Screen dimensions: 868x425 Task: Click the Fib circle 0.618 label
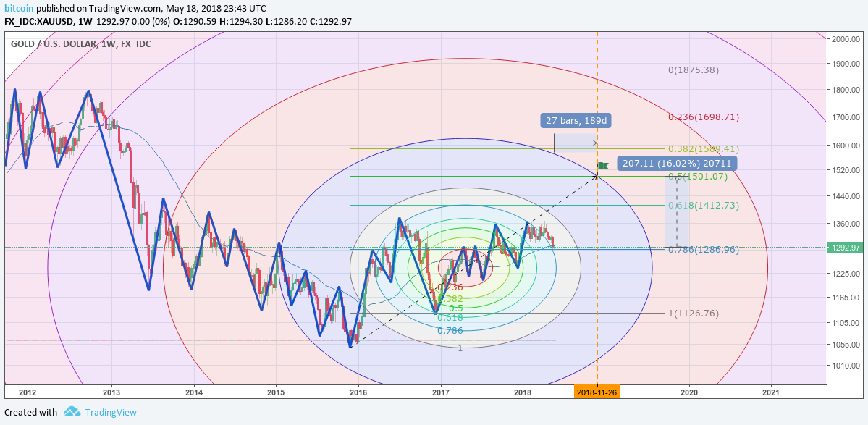click(x=450, y=318)
